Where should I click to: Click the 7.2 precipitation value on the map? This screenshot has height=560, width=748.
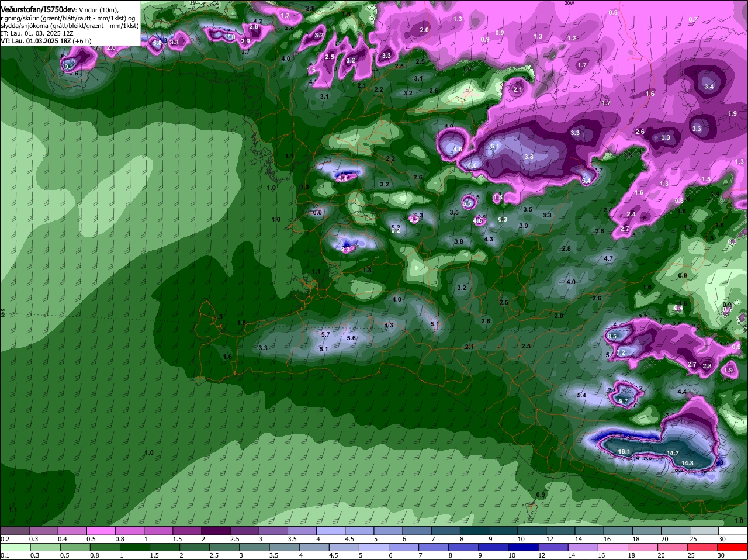coord(621,352)
